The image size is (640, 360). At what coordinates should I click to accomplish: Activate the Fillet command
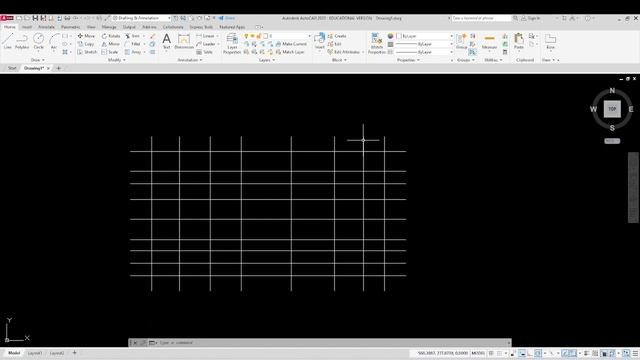pos(133,44)
